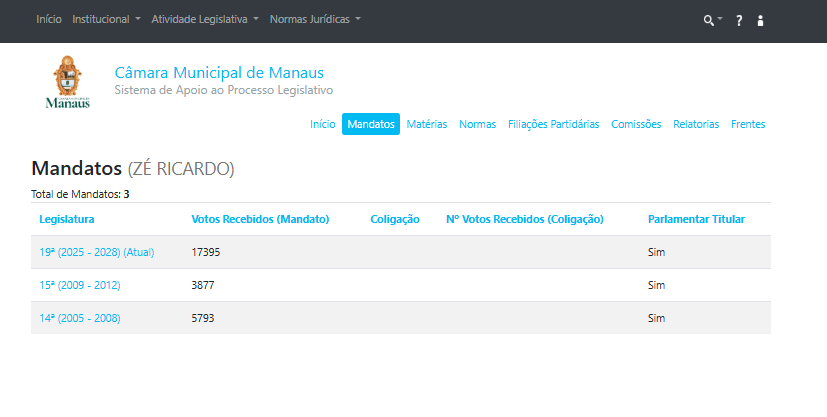Open the Frentes tab
The width and height of the screenshot is (827, 417).
coord(748,124)
